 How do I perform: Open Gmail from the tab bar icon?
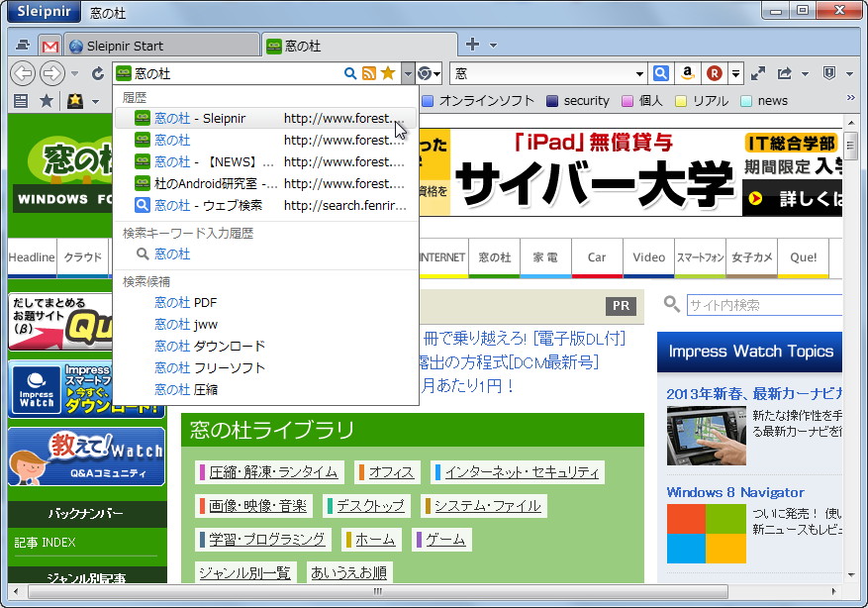click(49, 46)
